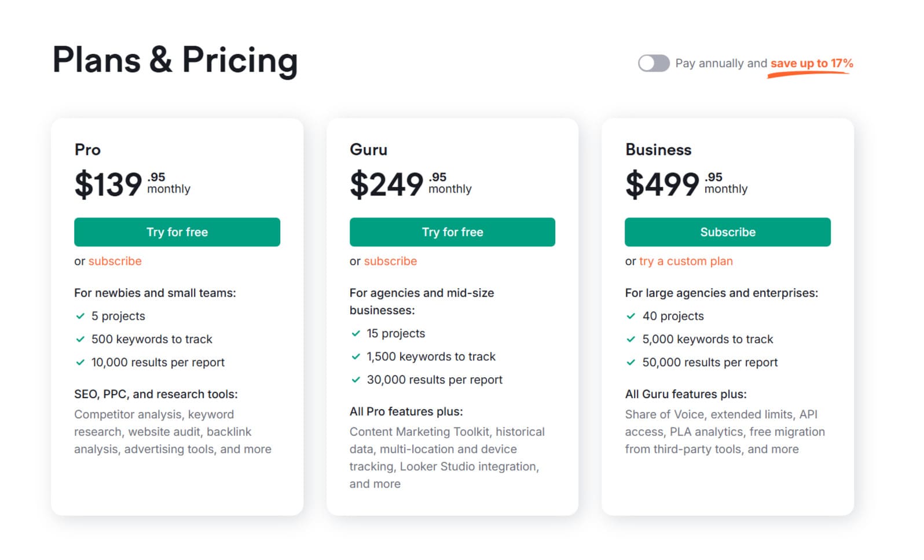Follow the try a custom plan link
The height and width of the screenshot is (560, 924).
(686, 261)
